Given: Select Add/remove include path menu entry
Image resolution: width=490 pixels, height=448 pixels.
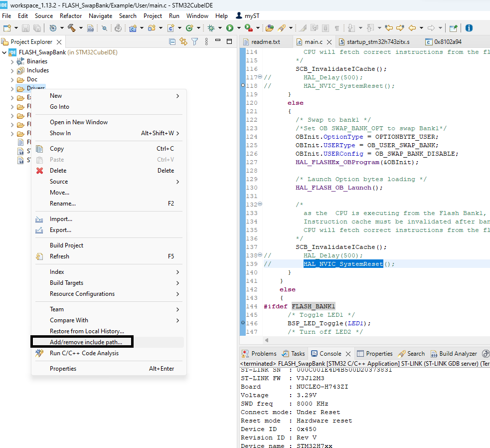Looking at the screenshot, I should (x=86, y=342).
